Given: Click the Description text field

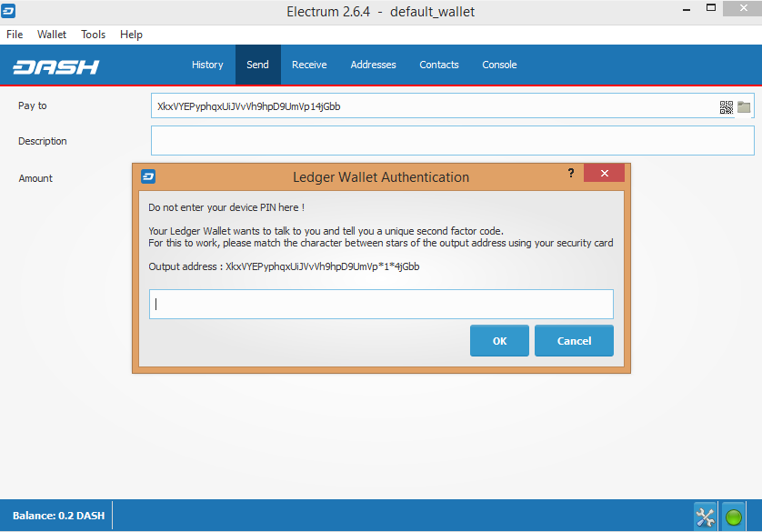Looking at the screenshot, I should (x=453, y=140).
